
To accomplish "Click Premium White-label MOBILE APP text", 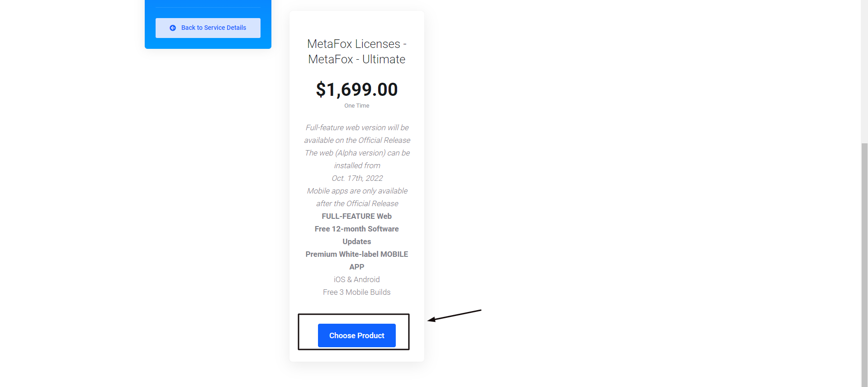I will pos(356,260).
